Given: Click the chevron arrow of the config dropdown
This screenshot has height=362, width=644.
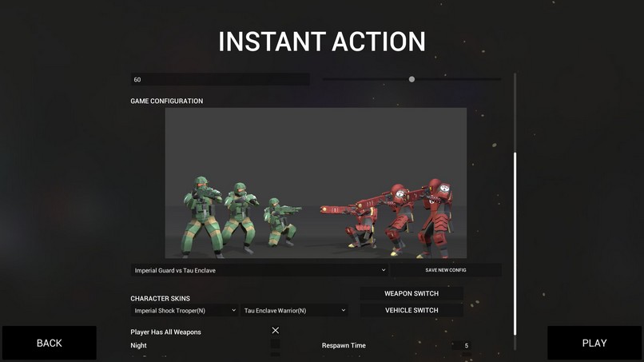Looking at the screenshot, I should click(x=384, y=270).
